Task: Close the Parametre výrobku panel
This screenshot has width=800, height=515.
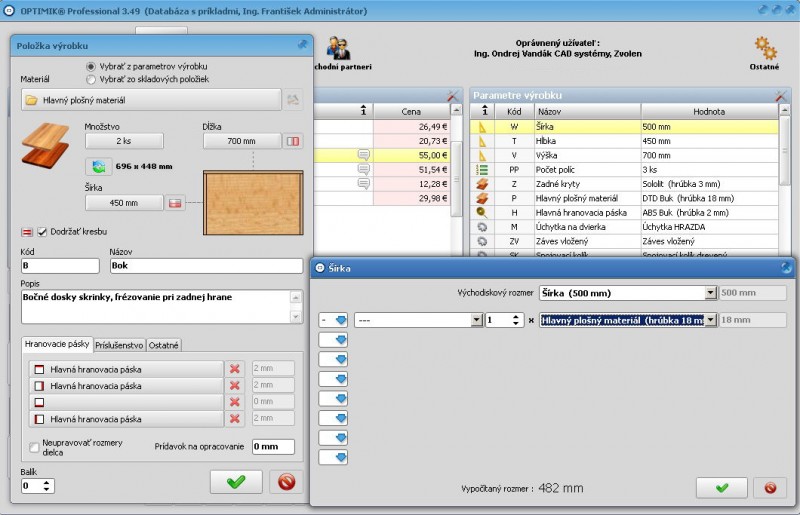Action: coord(781,95)
